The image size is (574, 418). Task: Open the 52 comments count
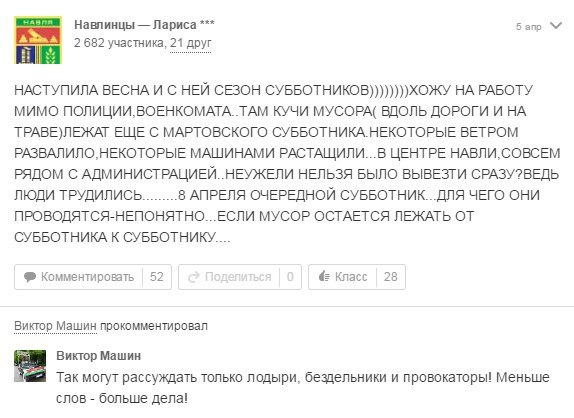click(x=157, y=277)
